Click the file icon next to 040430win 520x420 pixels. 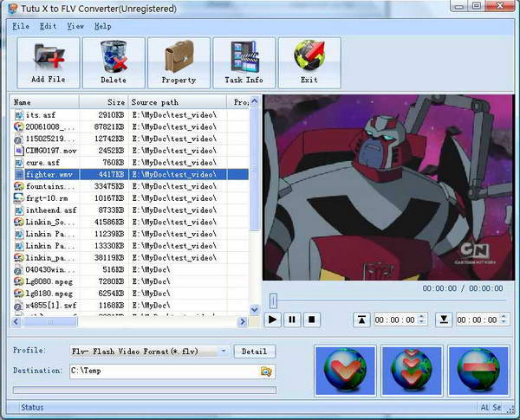click(x=19, y=270)
